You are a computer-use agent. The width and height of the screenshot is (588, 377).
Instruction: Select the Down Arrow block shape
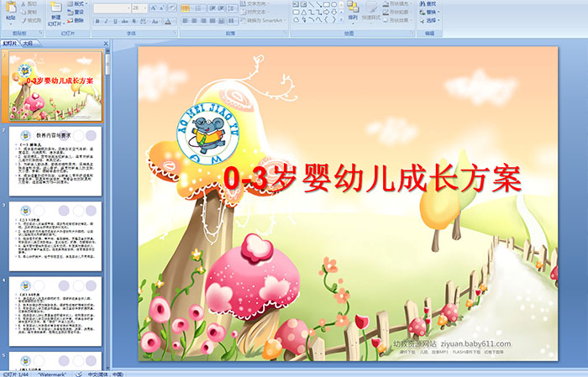point(333,12)
